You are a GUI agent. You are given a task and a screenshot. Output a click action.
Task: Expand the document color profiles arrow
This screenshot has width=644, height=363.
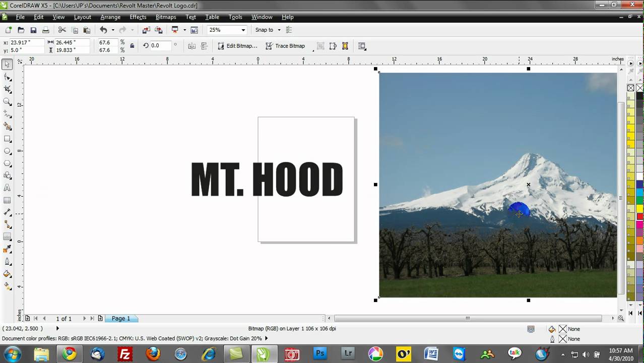pyautogui.click(x=266, y=339)
